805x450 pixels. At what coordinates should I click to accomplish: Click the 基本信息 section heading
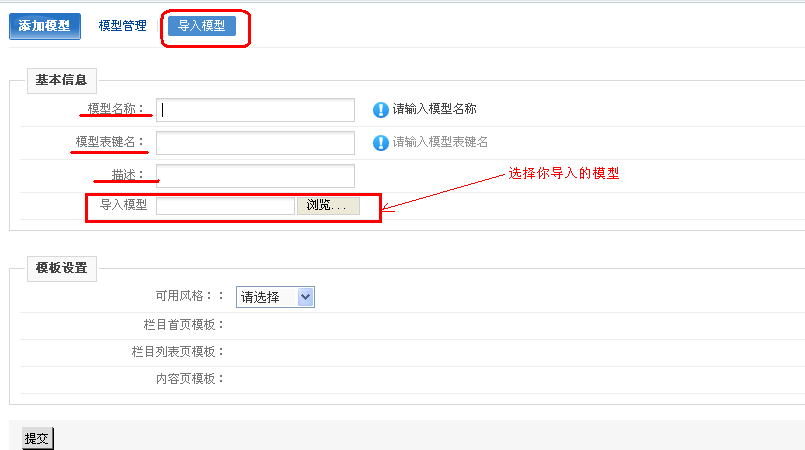tap(61, 80)
